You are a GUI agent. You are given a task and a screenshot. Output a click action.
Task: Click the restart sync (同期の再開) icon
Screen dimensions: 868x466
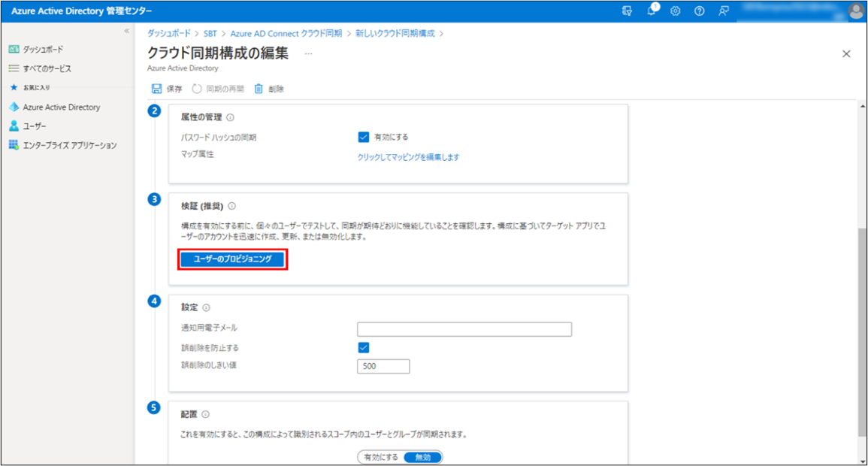[x=197, y=89]
